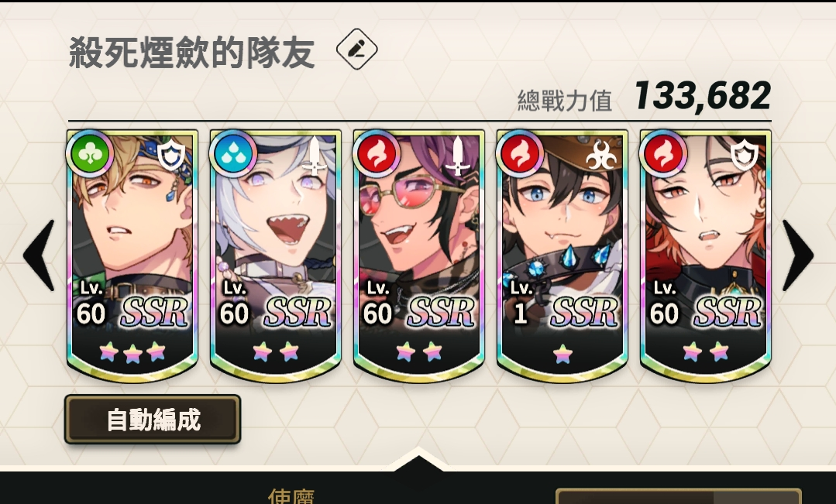The image size is (836, 504).
Task: Select the purple-haired glasses character card
Action: (x=419, y=255)
